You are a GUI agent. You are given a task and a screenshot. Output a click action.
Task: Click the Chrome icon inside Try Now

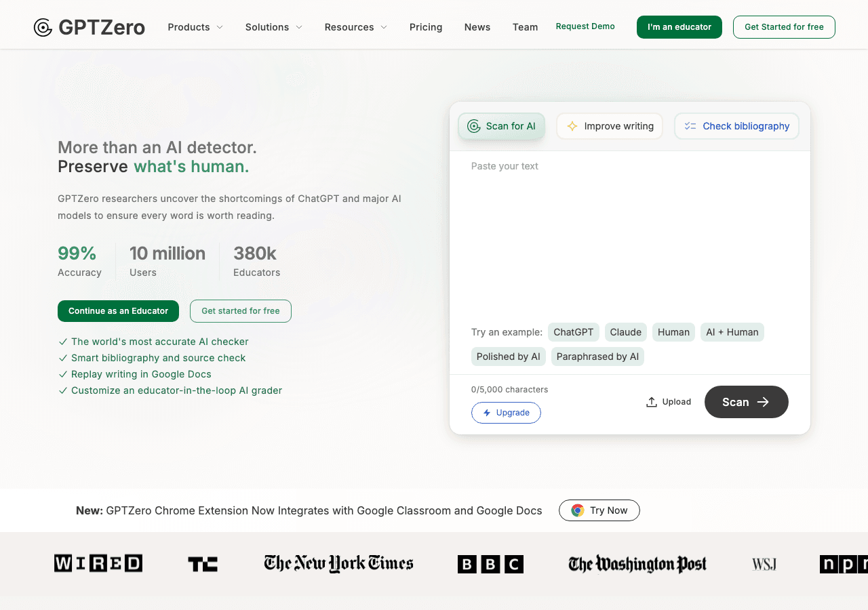click(577, 510)
